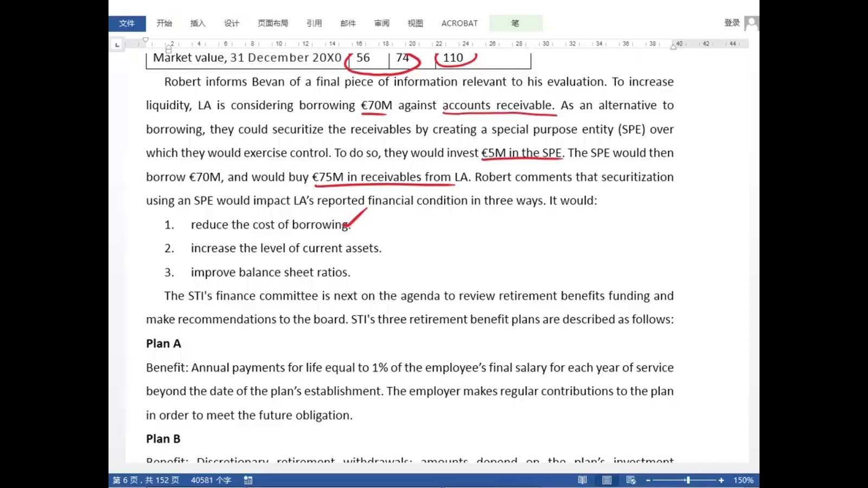The width and height of the screenshot is (868, 488).
Task: Open the 插入 (Insert) ribbon tab
Action: [198, 23]
